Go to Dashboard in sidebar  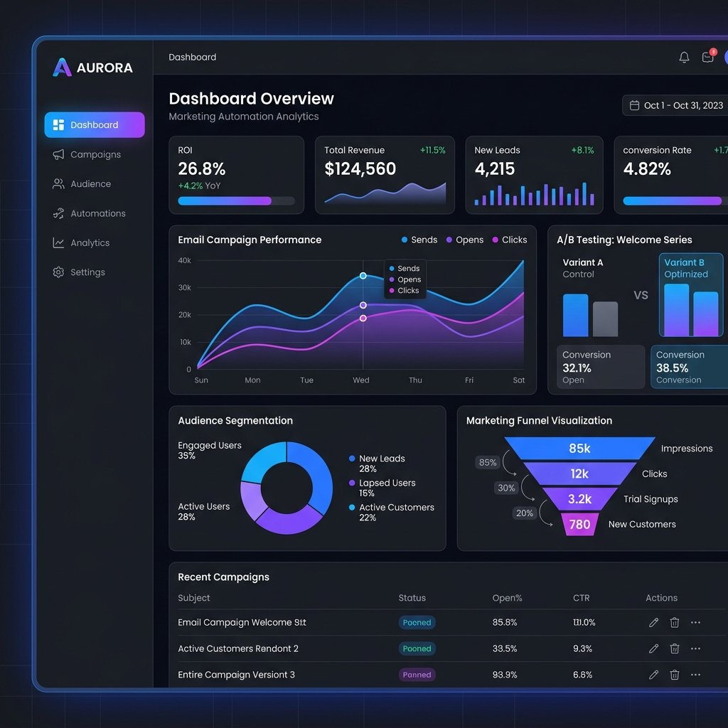pos(95,125)
